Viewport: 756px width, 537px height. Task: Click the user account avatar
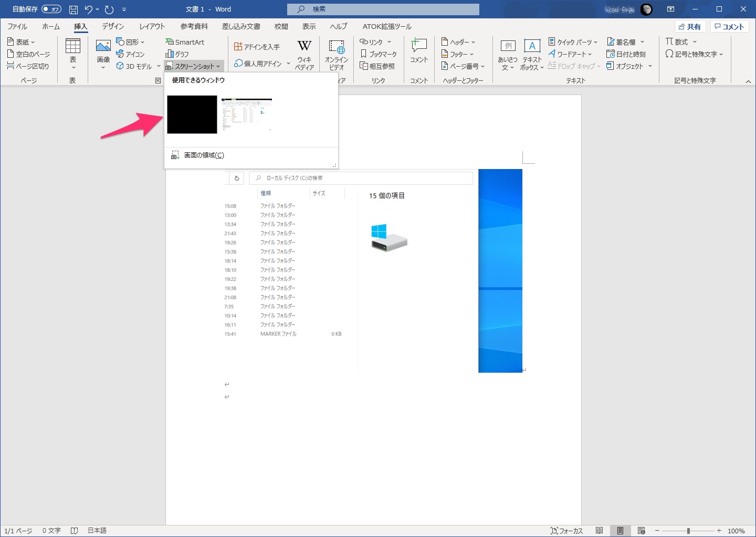[647, 9]
